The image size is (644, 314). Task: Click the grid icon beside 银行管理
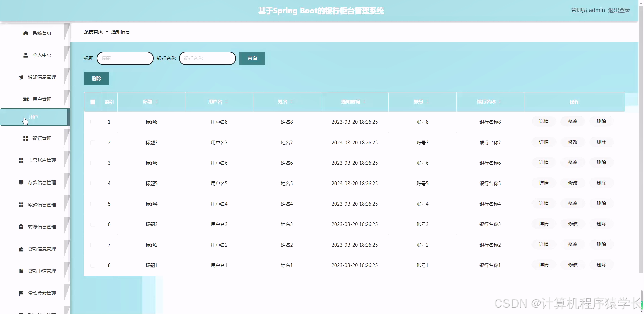click(x=26, y=138)
